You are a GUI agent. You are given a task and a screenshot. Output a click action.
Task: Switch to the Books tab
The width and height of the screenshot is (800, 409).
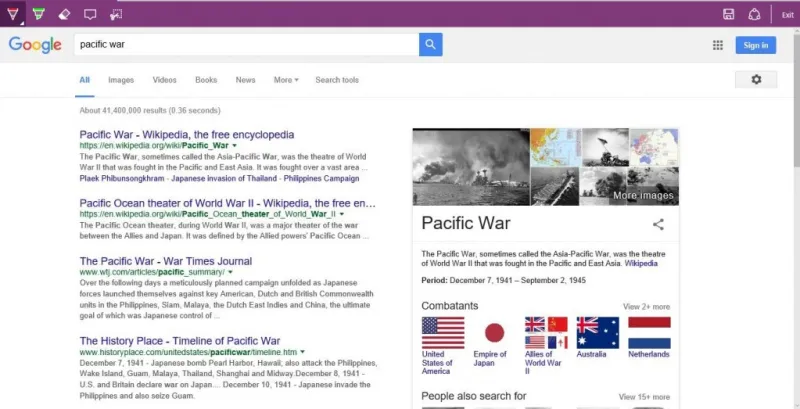(206, 80)
